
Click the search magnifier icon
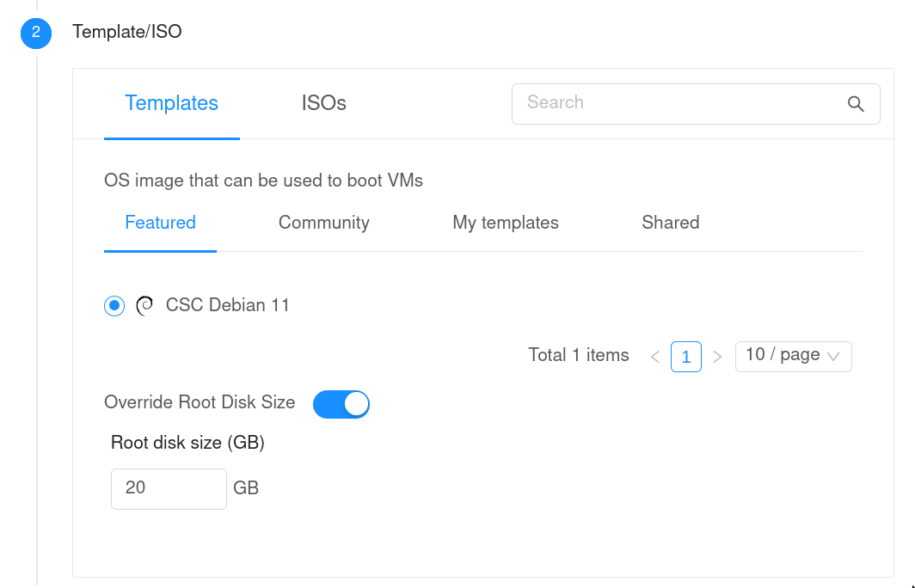click(x=856, y=104)
